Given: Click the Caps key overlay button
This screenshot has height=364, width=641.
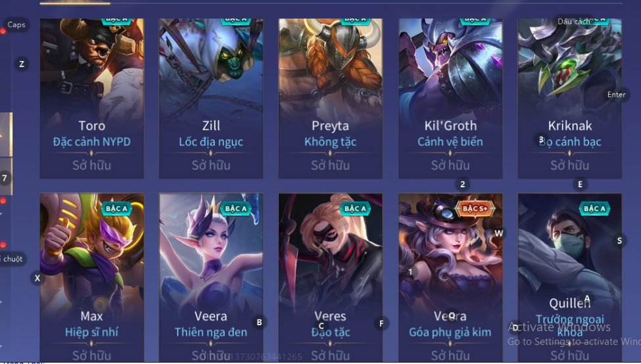Looking at the screenshot, I should point(16,24).
